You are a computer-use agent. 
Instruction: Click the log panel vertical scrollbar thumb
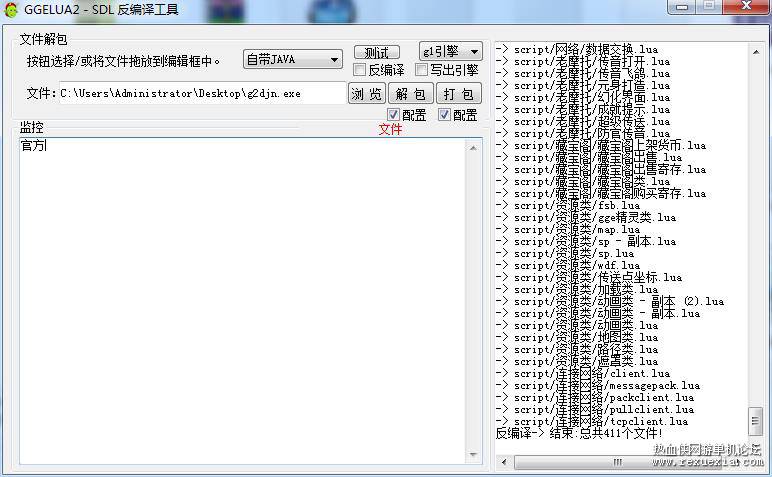[755, 421]
